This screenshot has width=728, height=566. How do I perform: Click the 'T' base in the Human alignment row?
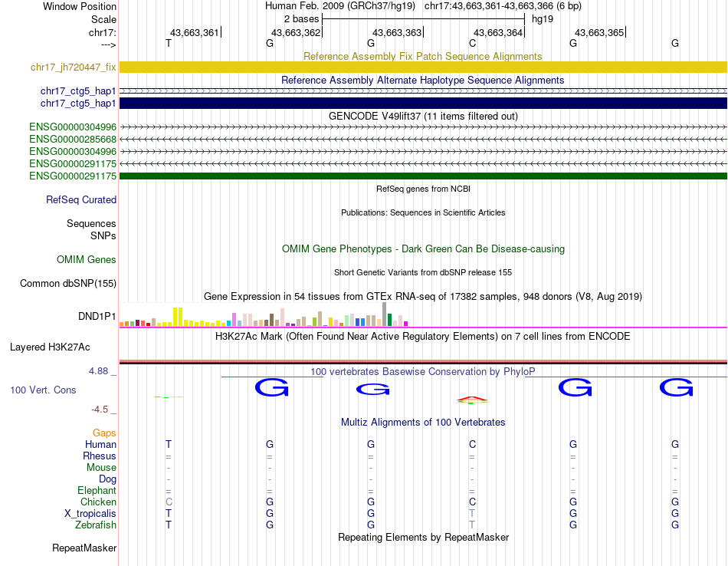point(169,444)
